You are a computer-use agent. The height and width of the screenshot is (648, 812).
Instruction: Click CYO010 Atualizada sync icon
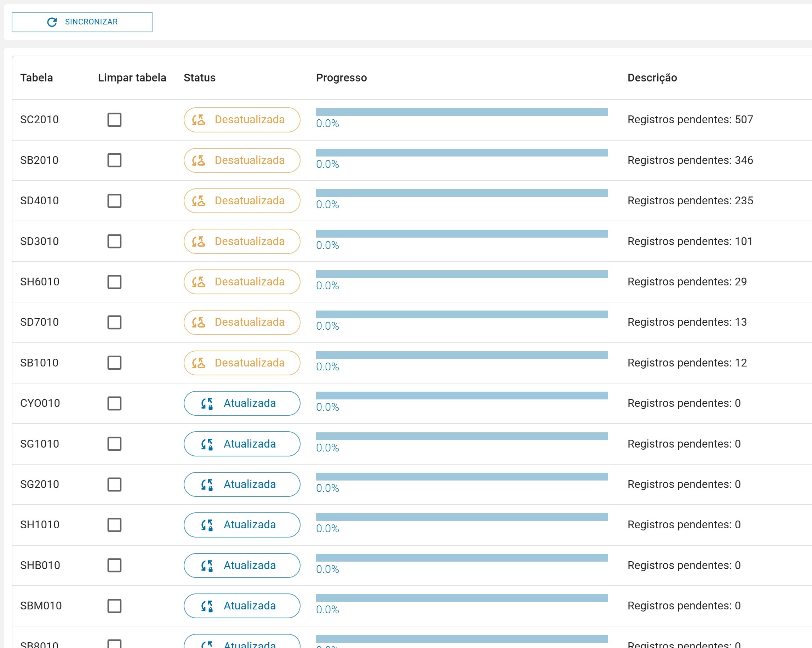coord(207,403)
